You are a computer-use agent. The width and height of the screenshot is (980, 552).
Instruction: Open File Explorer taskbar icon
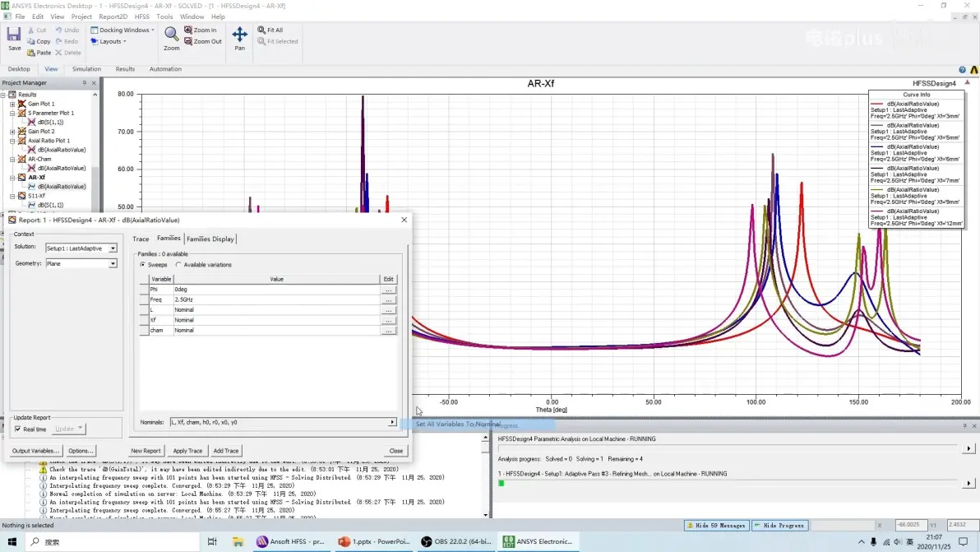click(x=238, y=541)
